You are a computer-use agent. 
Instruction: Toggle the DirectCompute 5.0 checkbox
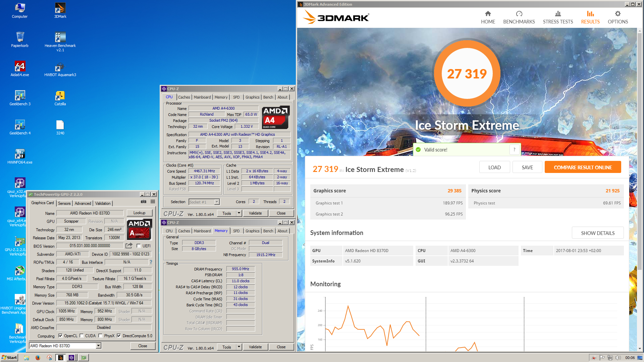coord(119,336)
